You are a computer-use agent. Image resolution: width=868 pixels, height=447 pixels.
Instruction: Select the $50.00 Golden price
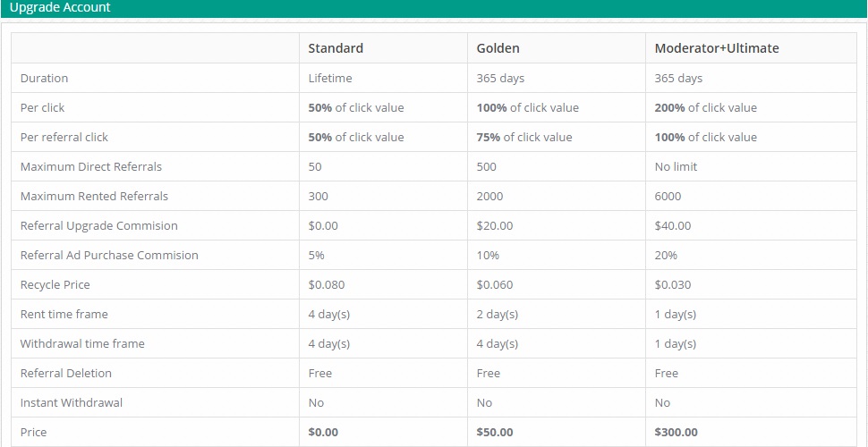point(495,432)
